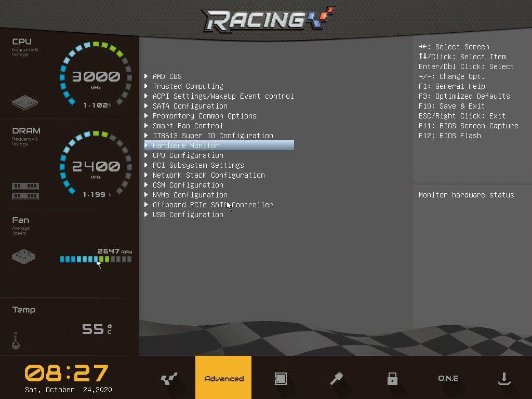
Task: Select the hammer icon in bottom bar
Action: click(x=336, y=379)
